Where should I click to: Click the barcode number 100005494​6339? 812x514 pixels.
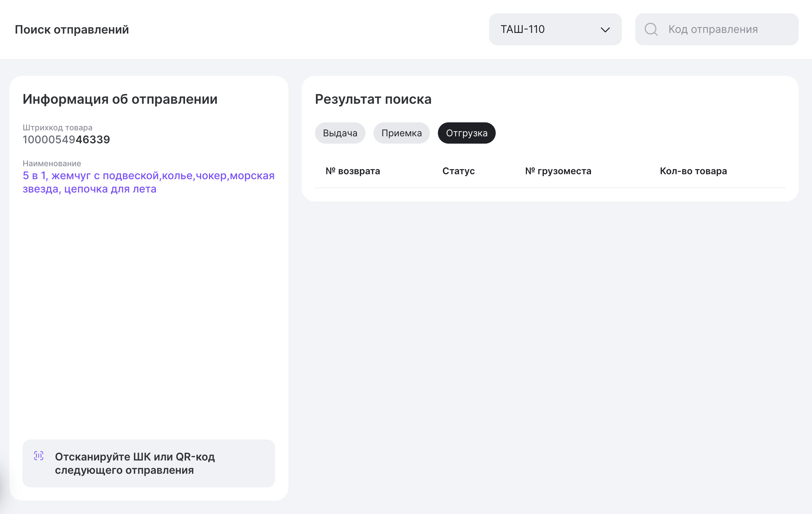66,139
